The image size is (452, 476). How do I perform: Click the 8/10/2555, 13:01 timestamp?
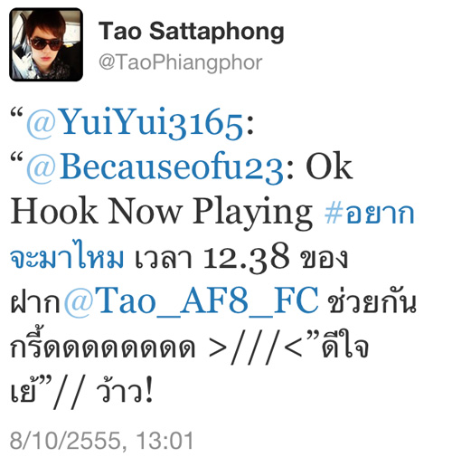click(x=101, y=440)
